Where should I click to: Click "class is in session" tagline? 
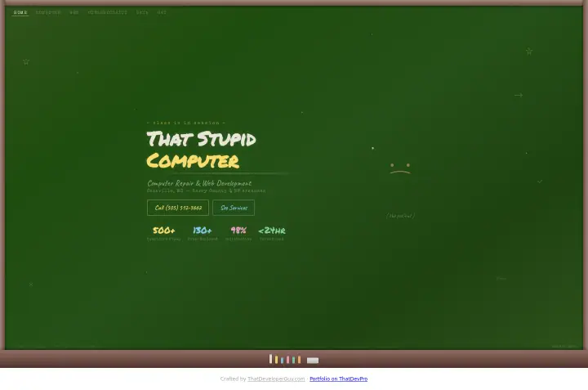(x=186, y=123)
